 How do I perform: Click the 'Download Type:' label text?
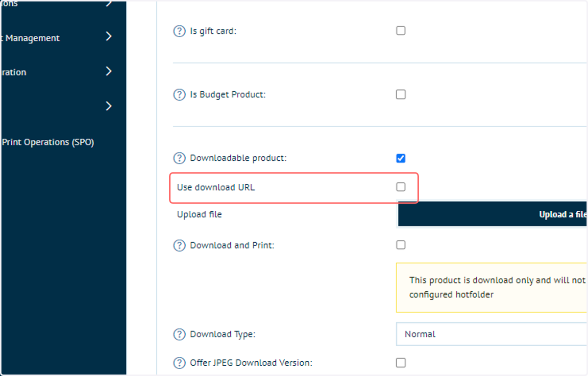pos(222,334)
